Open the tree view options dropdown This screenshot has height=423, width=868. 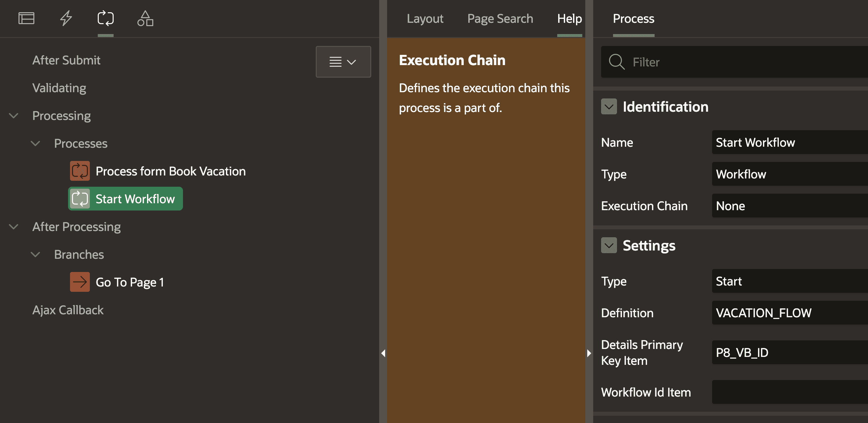tap(343, 62)
